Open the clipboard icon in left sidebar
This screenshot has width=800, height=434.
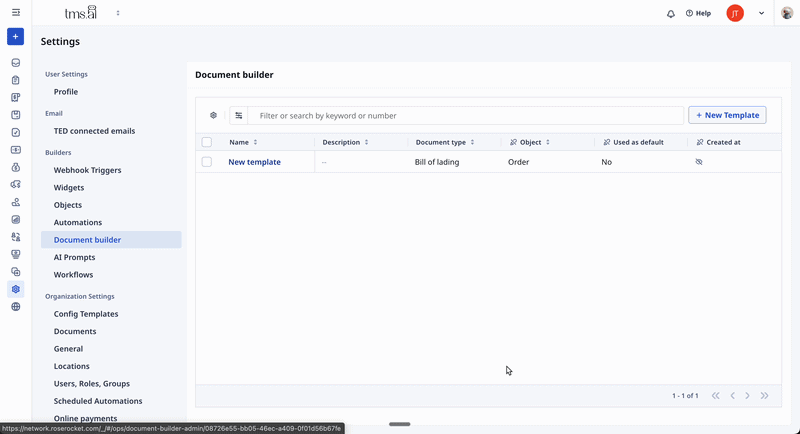16,80
